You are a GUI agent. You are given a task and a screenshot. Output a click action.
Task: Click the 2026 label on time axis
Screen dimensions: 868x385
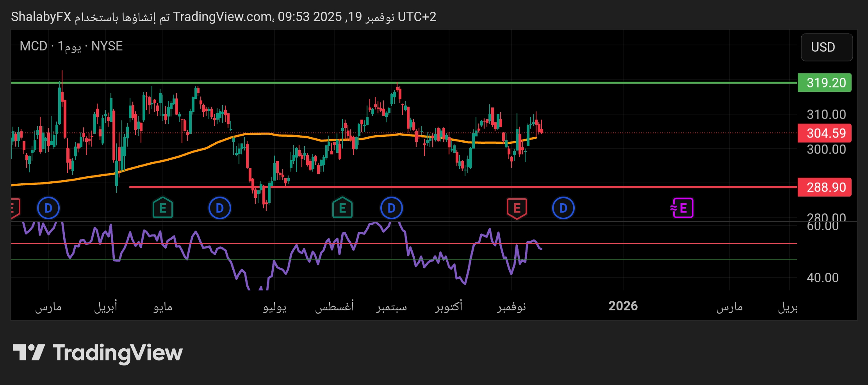(x=623, y=306)
